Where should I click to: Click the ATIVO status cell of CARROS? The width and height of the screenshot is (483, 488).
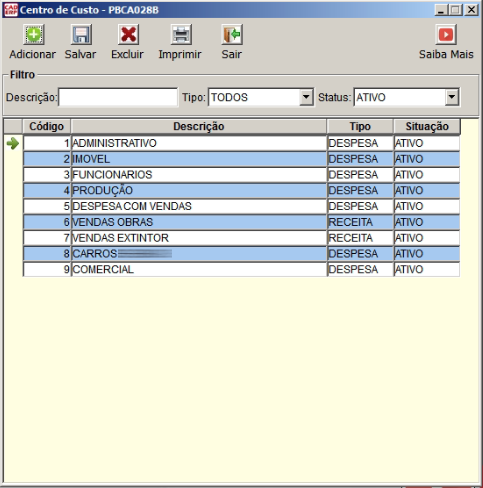pyautogui.click(x=427, y=254)
